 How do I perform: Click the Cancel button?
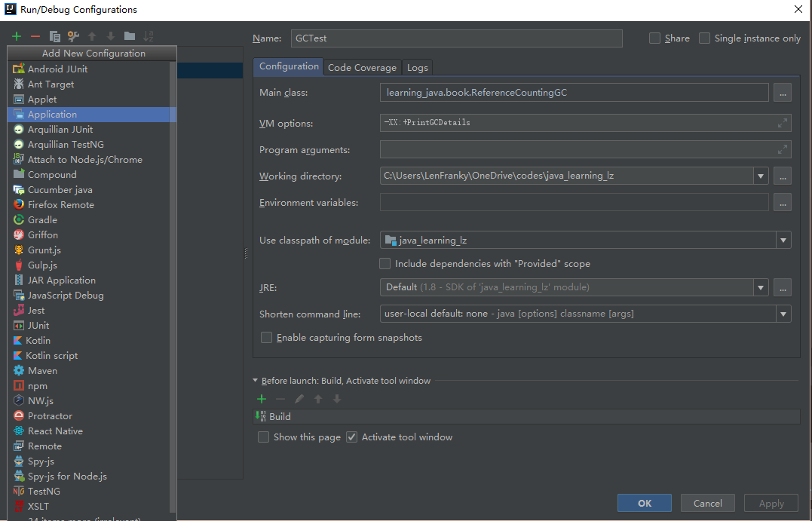pyautogui.click(x=707, y=503)
